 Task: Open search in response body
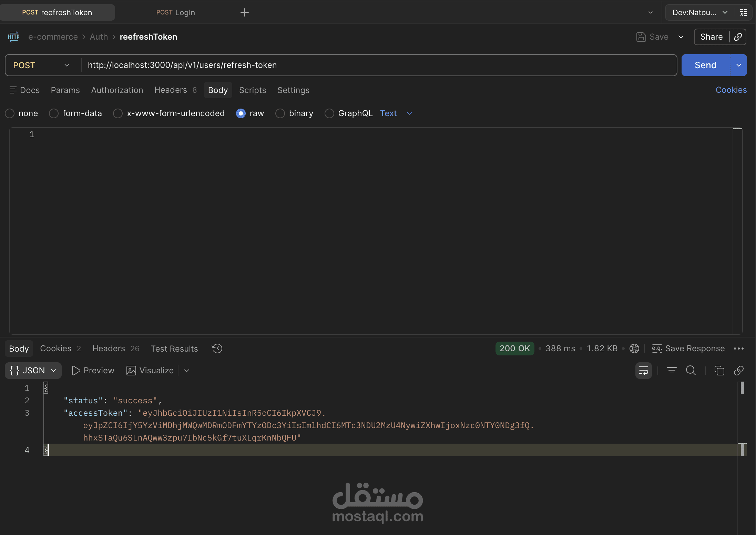point(691,371)
